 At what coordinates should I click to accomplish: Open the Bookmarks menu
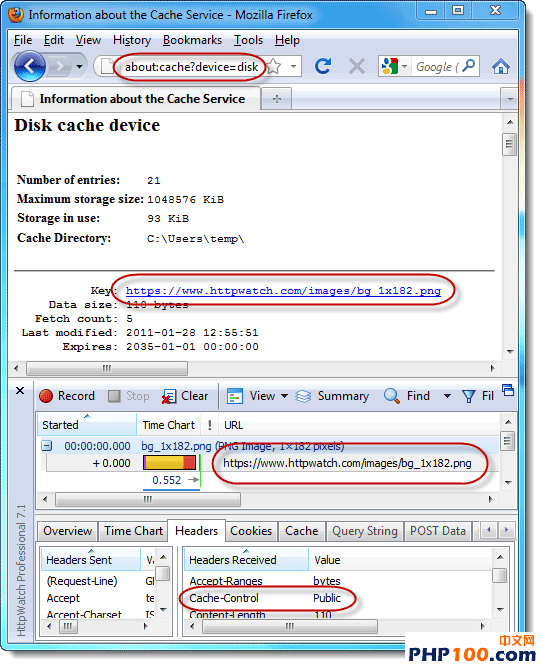click(192, 40)
